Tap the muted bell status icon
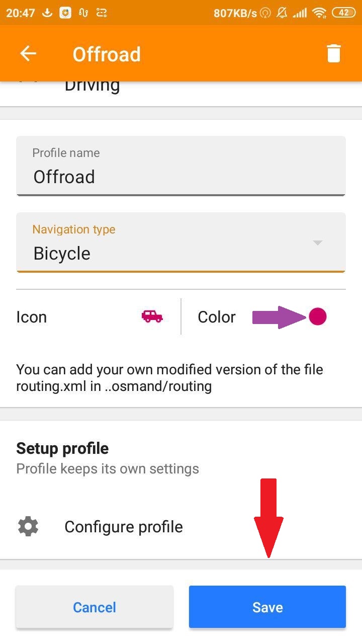 pos(283,13)
